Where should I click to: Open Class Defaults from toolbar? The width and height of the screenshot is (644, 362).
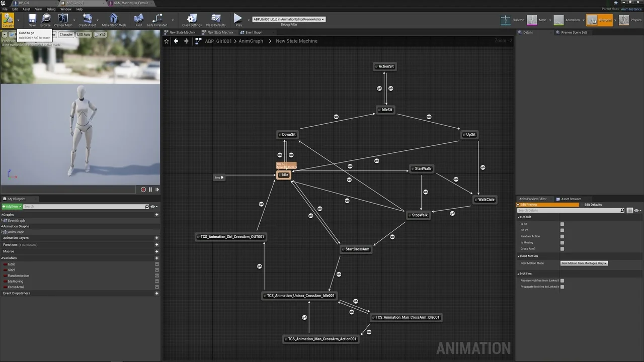pos(215,19)
